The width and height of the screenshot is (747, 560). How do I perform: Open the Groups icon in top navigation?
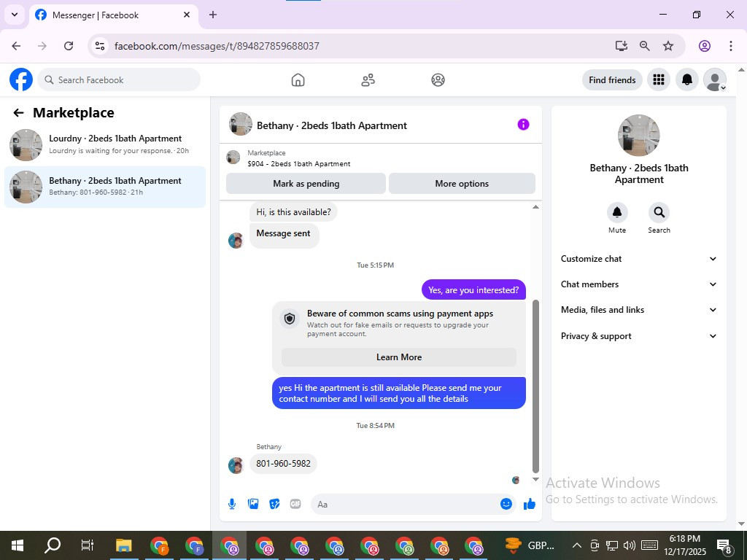pyautogui.click(x=438, y=80)
